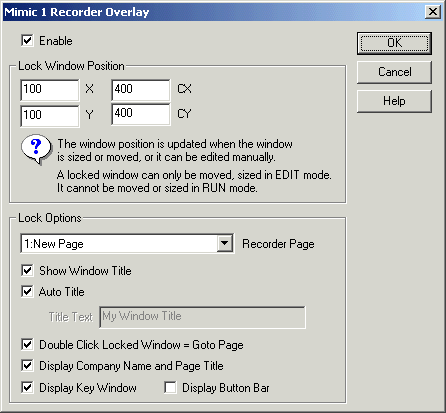This screenshot has height=413, width=446.
Task: Select the 1:New Page combo box
Action: [127, 244]
